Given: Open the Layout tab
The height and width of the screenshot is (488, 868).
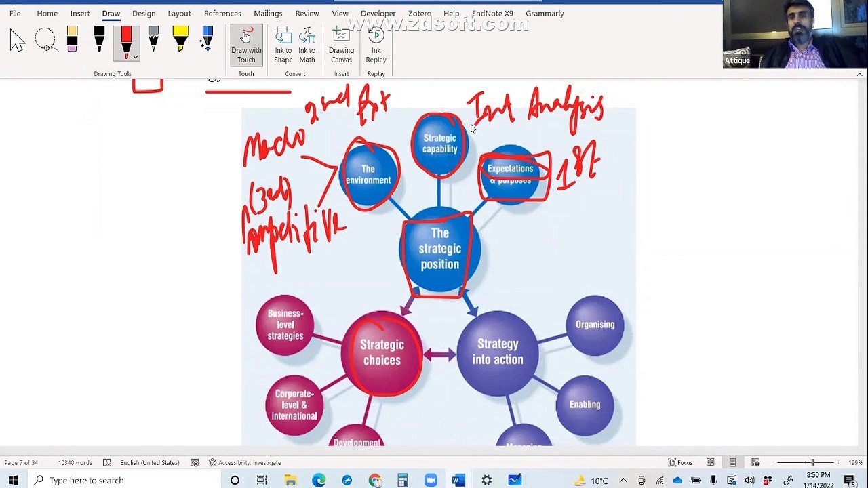Looking at the screenshot, I should (x=179, y=13).
